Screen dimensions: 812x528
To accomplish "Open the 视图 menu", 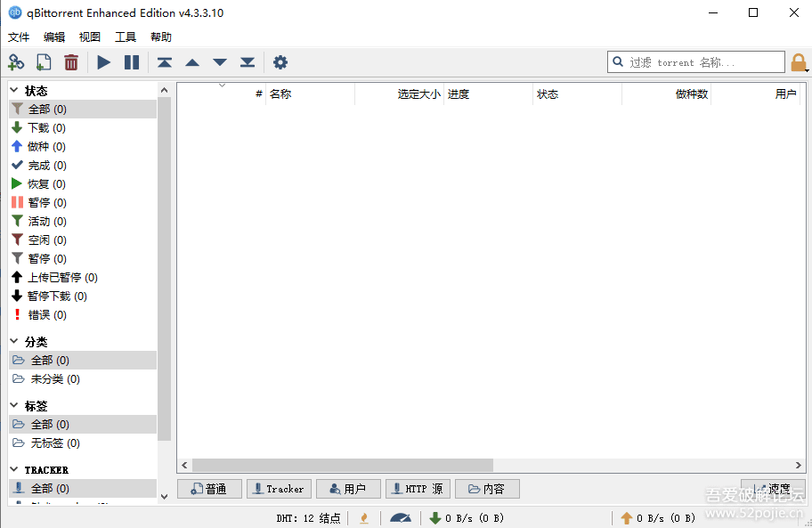I will point(90,37).
